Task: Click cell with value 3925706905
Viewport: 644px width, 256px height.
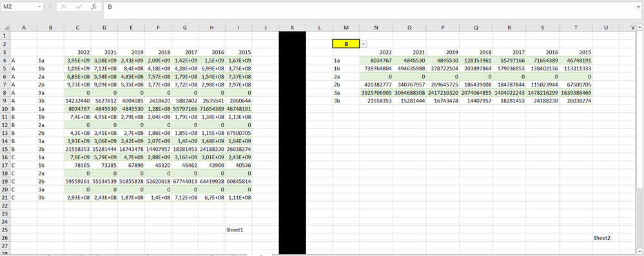Action: coord(376,93)
